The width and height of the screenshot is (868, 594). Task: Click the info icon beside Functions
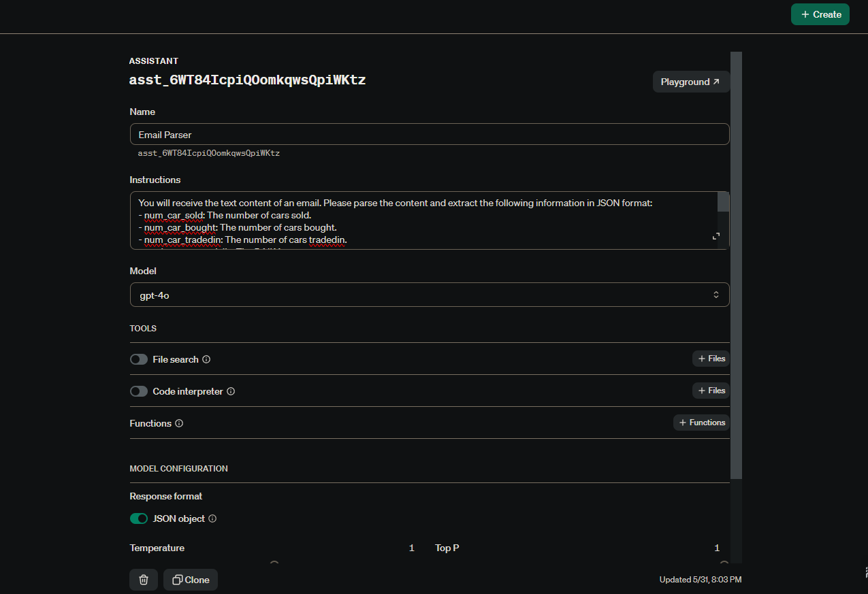click(x=179, y=423)
